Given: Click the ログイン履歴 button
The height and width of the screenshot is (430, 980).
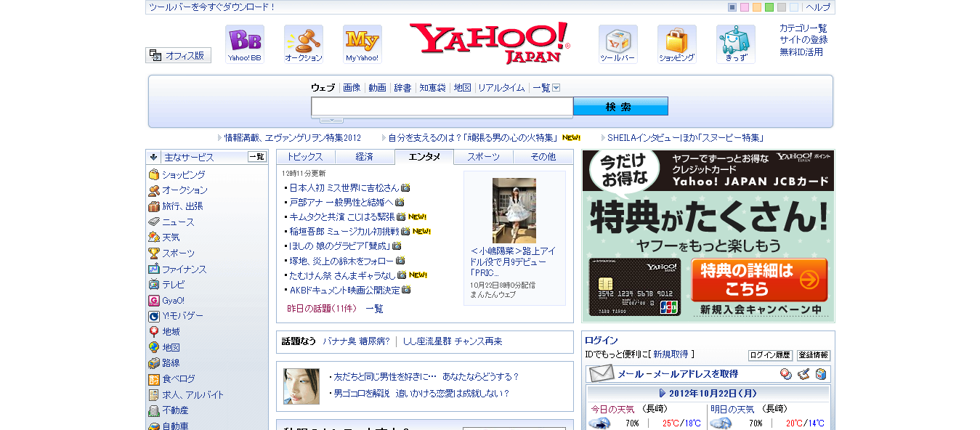Looking at the screenshot, I should point(770,355).
